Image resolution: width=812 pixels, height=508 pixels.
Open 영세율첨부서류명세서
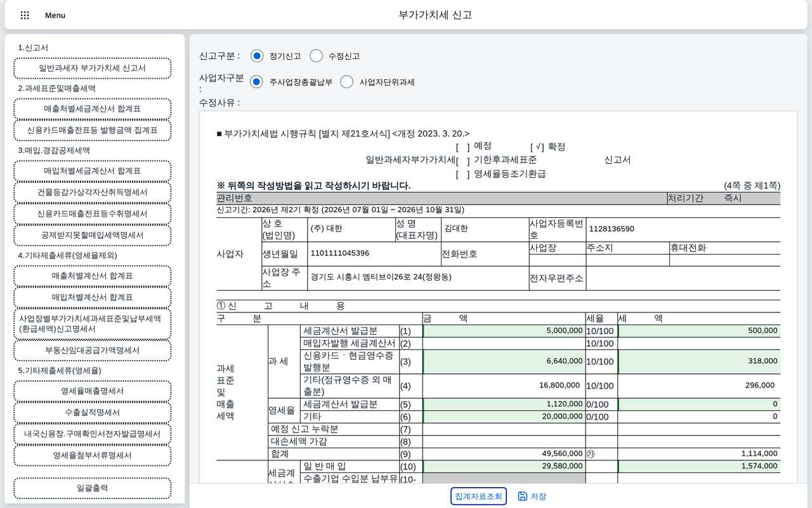[x=92, y=455]
